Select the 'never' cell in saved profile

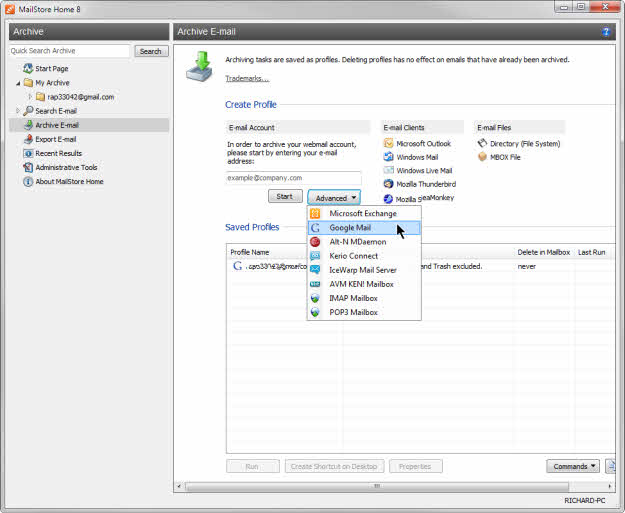coord(527,266)
